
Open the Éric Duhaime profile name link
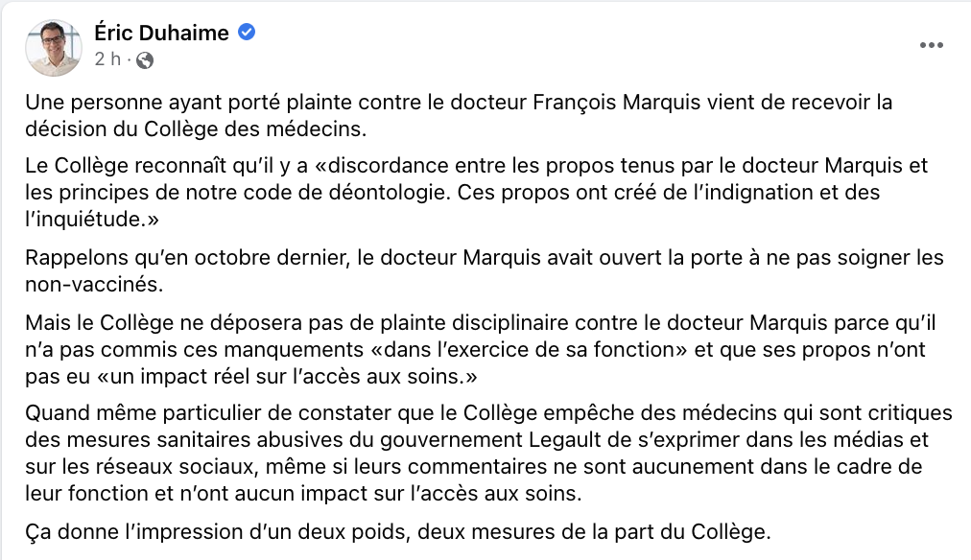coord(161,33)
